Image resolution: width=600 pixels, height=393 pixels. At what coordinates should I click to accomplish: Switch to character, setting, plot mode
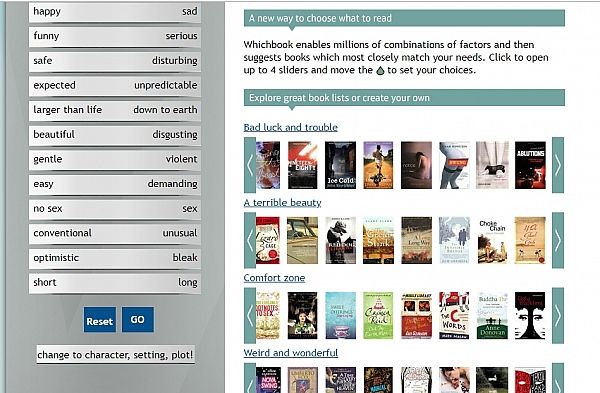(115, 355)
